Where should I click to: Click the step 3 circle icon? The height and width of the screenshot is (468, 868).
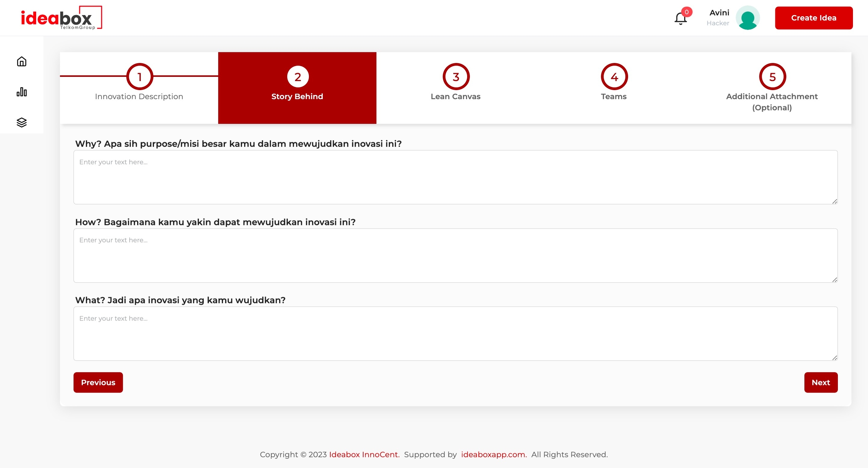click(x=456, y=76)
